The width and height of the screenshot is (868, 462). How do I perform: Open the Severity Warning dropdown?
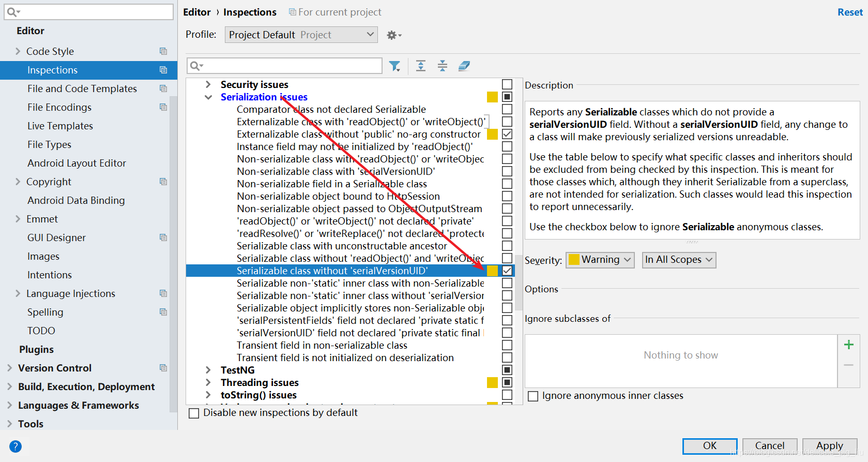click(x=600, y=260)
